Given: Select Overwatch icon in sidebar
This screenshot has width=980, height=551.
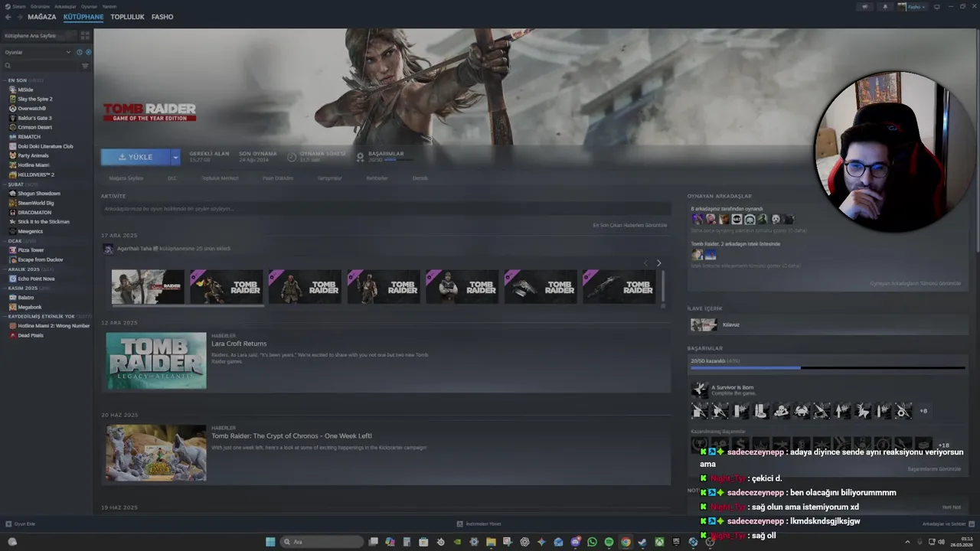Looking at the screenshot, I should 12,109.
